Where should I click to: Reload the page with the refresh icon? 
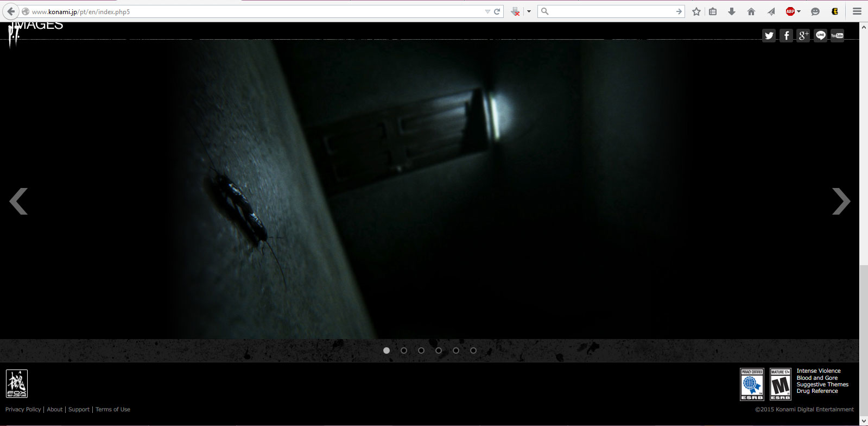[x=497, y=11]
